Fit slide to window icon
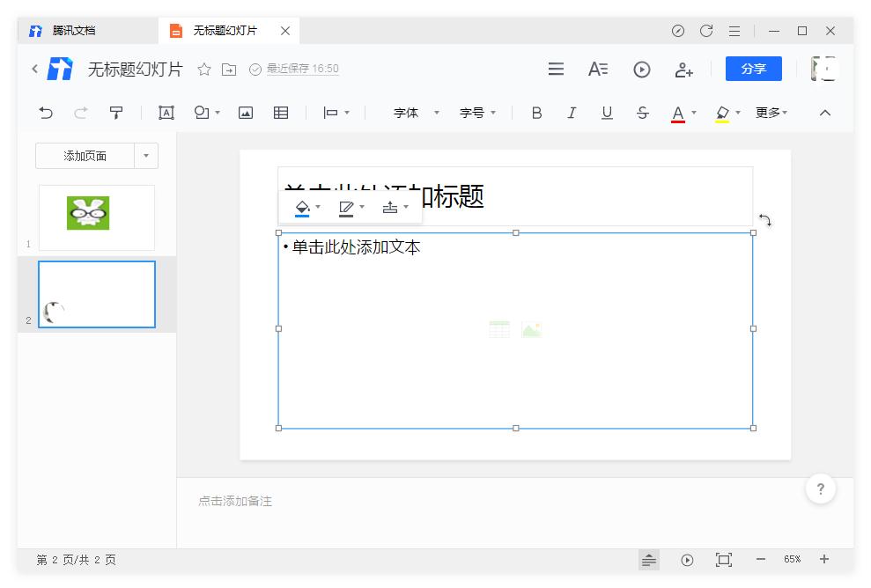This screenshot has width=871, height=588. pos(724,560)
